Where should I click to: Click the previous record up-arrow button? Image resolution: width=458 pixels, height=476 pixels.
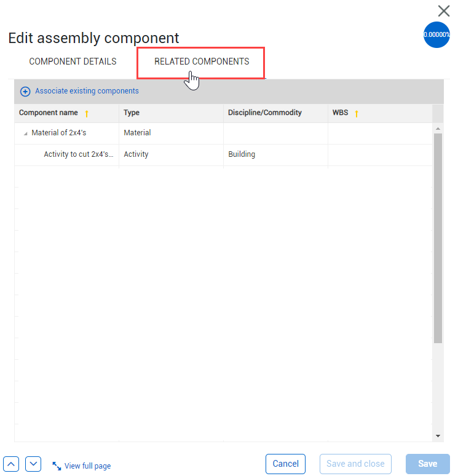point(12,464)
